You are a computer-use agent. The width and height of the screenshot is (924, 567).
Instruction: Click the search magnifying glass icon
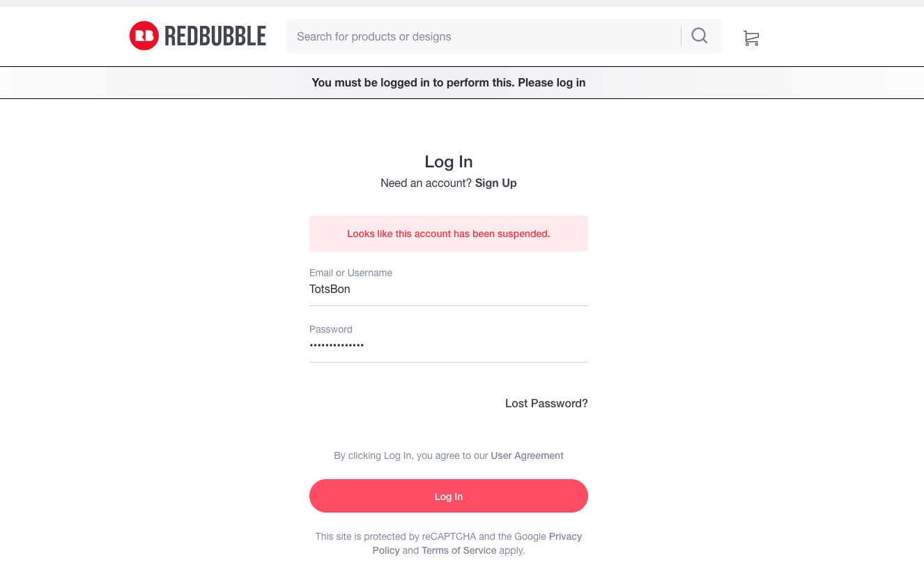coord(700,36)
